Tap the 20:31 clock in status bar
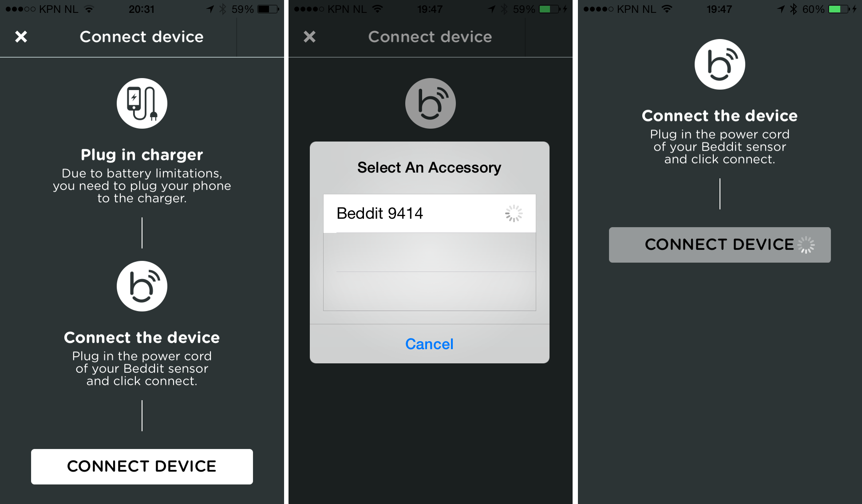Viewport: 862px width, 504px height. (141, 9)
